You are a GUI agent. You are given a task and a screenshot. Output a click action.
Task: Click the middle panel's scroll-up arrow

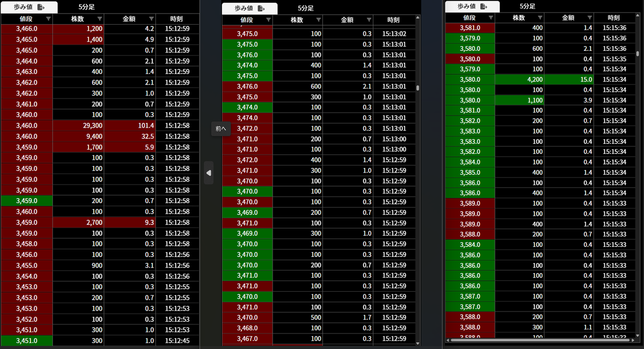coord(418,18)
